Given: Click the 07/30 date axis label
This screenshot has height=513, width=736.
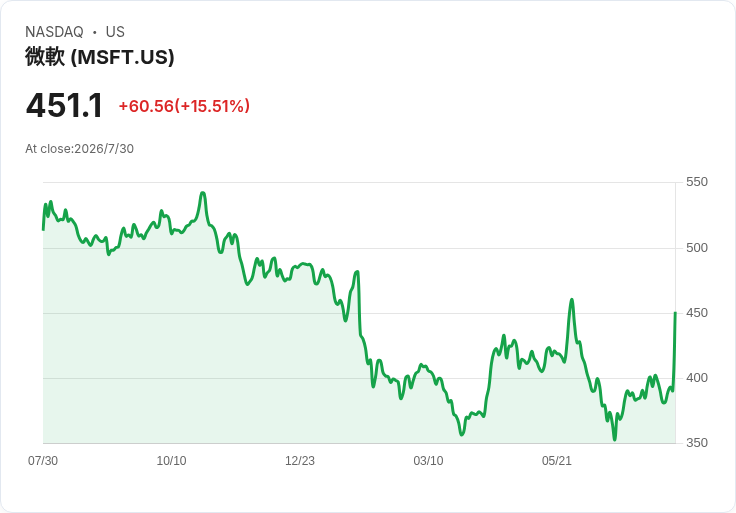Looking at the screenshot, I should coord(43,460).
